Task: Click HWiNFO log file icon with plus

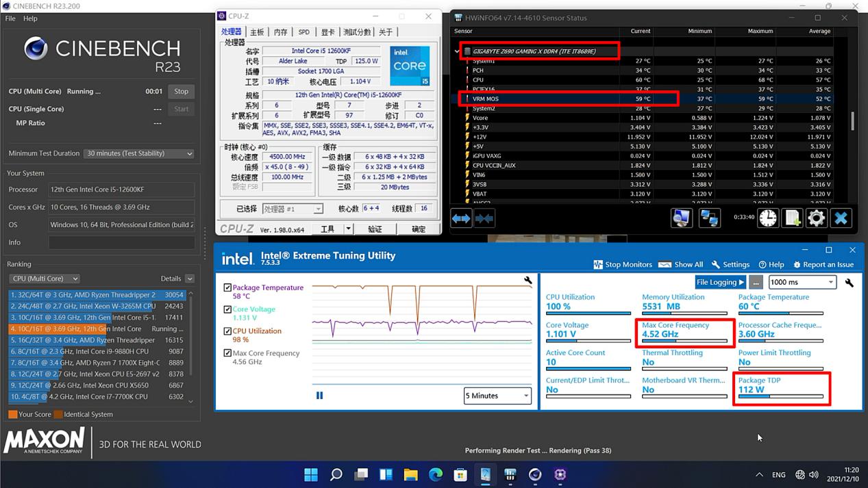Action: click(793, 218)
